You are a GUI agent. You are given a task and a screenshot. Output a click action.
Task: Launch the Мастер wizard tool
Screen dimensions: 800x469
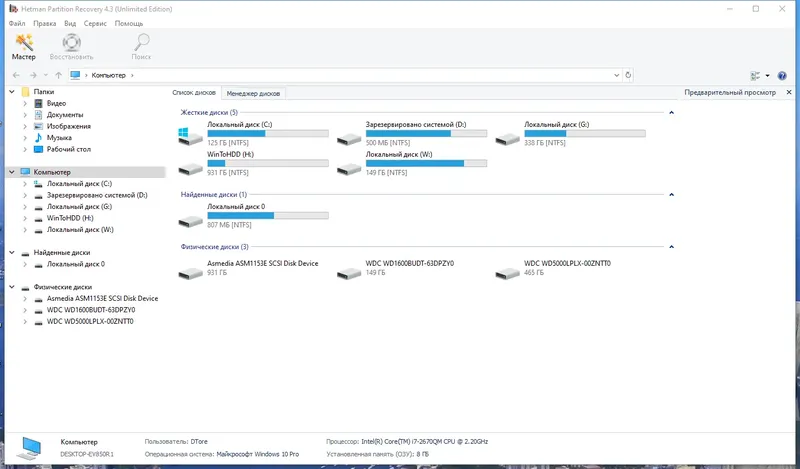point(23,47)
